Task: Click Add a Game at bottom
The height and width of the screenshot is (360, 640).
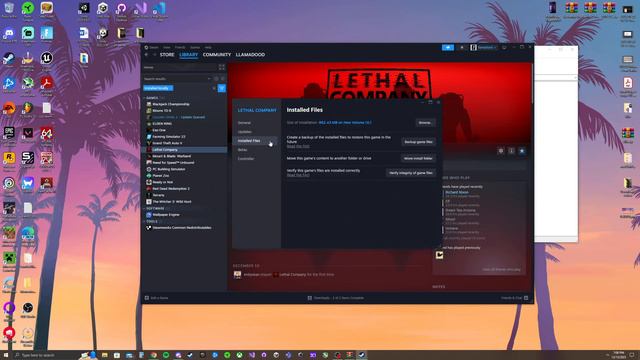Action: [157, 298]
